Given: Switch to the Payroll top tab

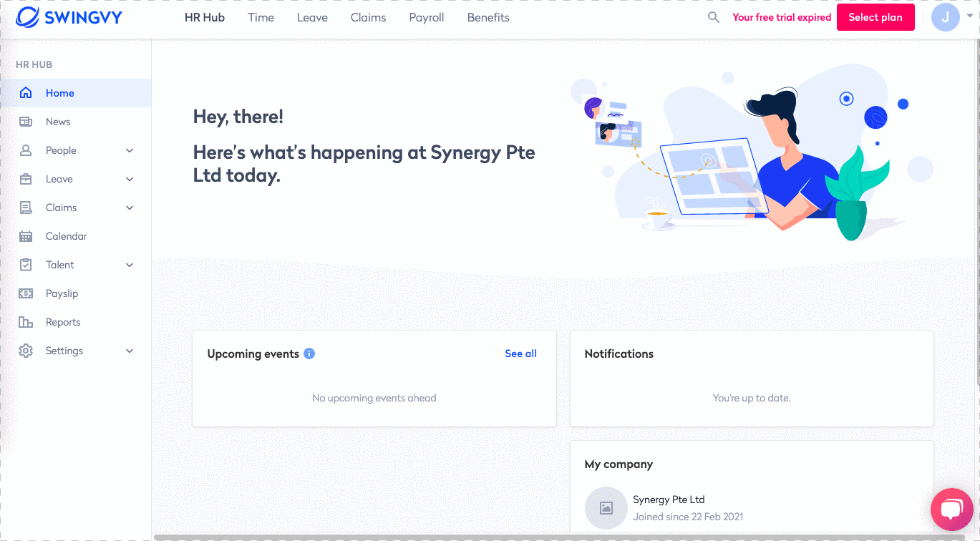Looking at the screenshot, I should coord(427,18).
